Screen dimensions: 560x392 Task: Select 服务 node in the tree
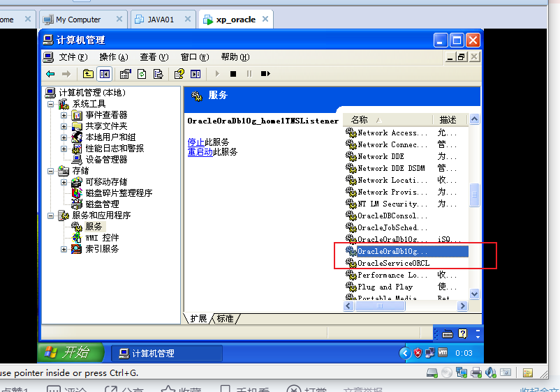coord(94,227)
